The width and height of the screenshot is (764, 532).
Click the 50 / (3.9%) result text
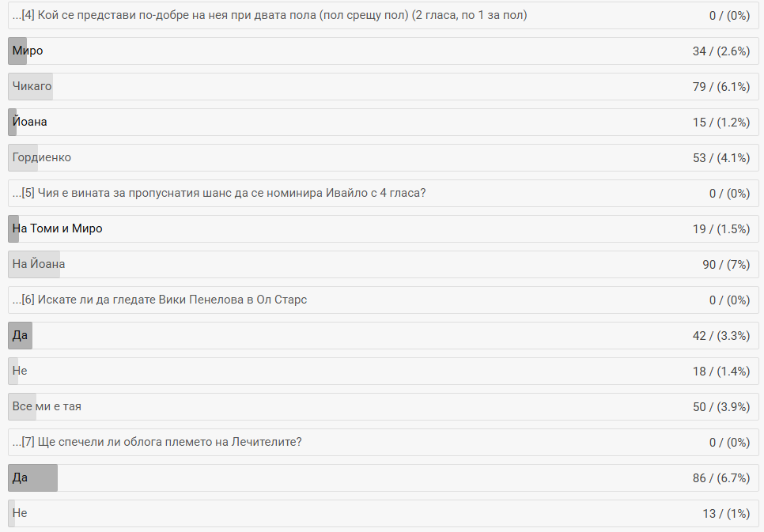pyautogui.click(x=721, y=406)
